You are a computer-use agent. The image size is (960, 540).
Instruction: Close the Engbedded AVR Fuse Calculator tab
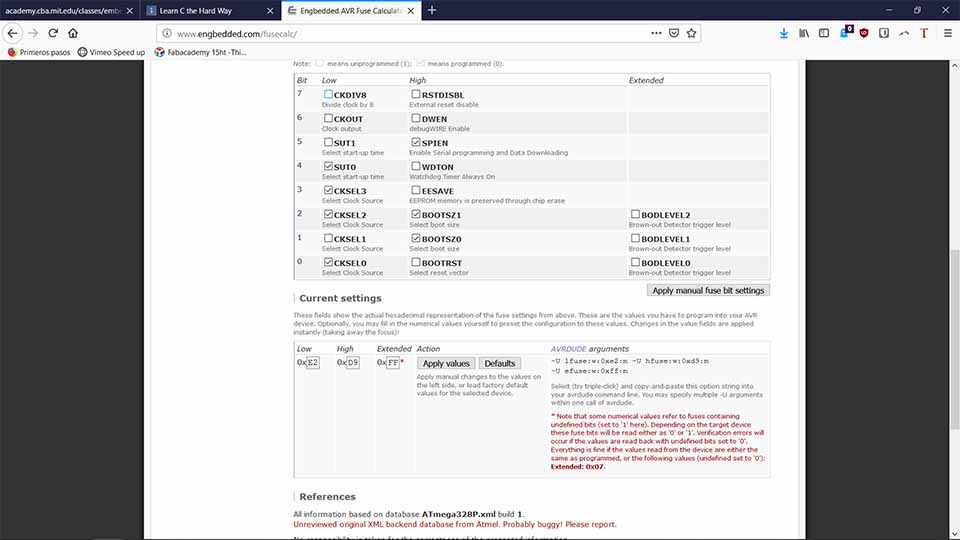(x=411, y=11)
